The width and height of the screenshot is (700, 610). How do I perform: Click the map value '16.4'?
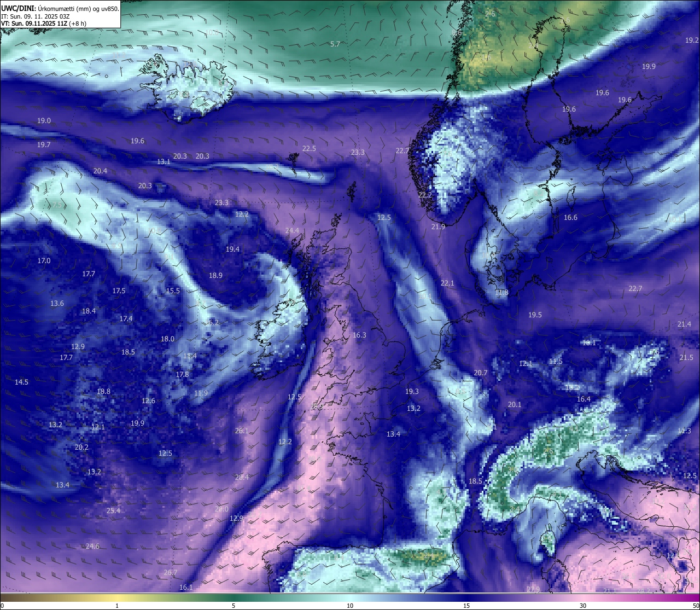click(584, 399)
